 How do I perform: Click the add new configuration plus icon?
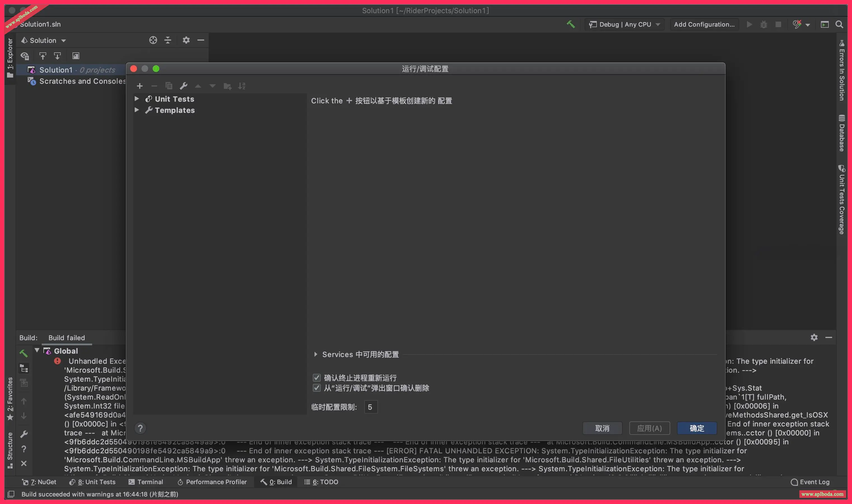pos(140,86)
